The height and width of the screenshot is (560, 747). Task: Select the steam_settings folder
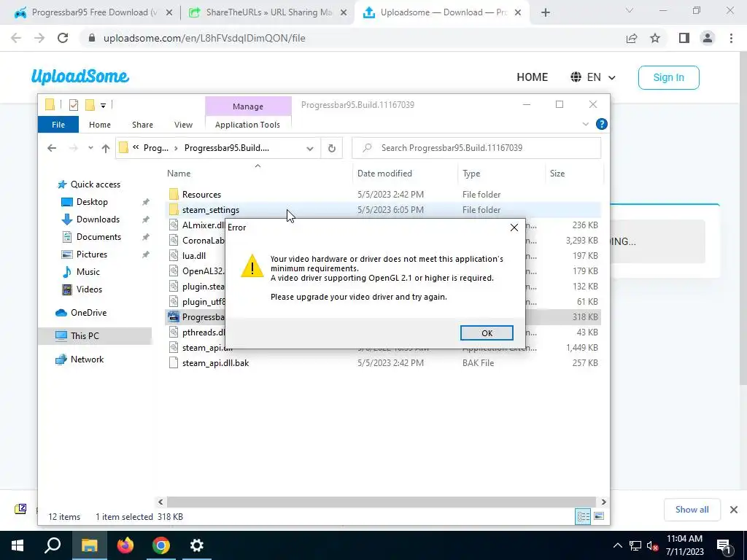pos(211,210)
